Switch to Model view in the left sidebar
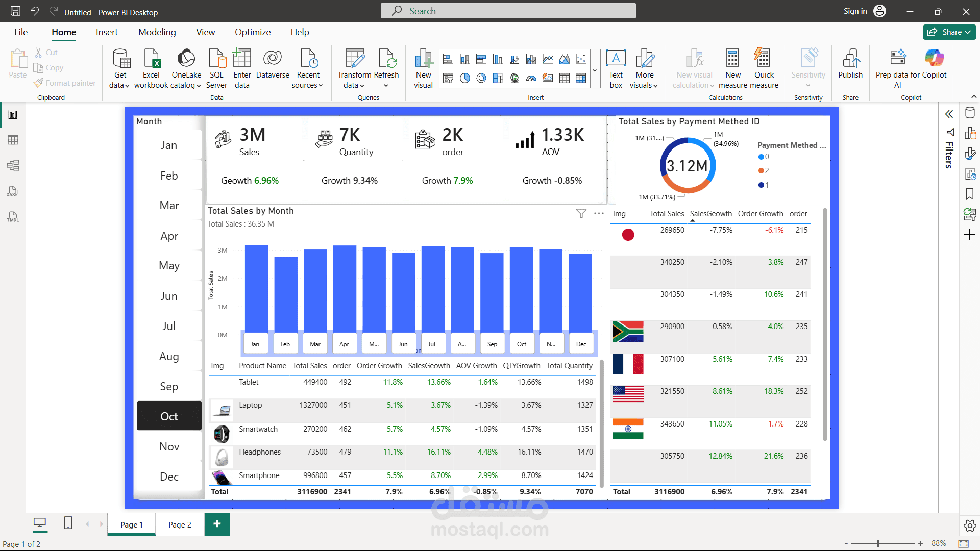Screen dimensions: 980x551 [12, 165]
